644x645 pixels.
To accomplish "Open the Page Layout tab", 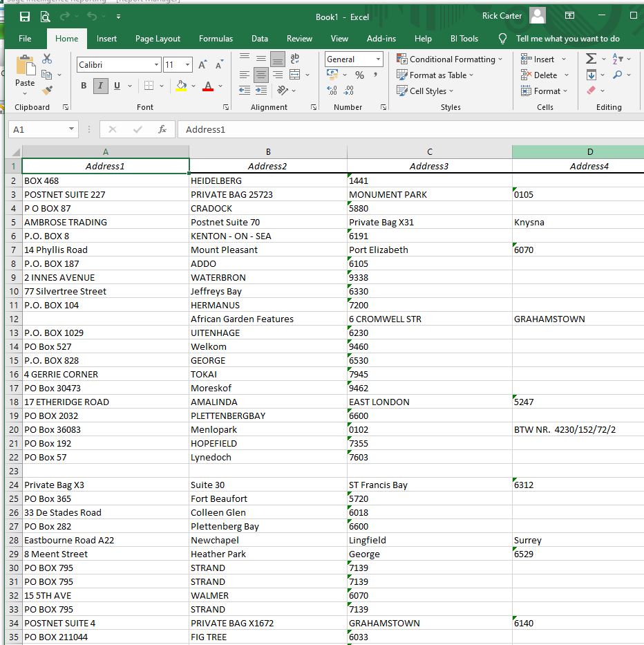I will tap(158, 39).
